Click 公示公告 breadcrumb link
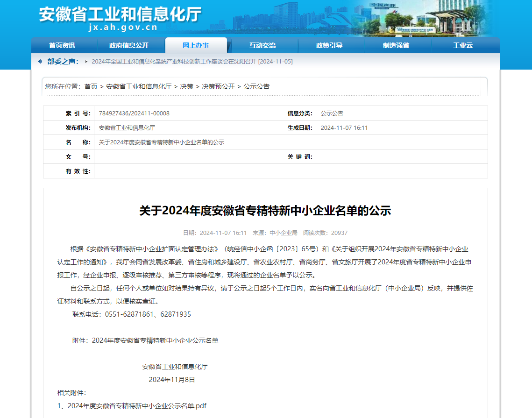 tap(256, 86)
